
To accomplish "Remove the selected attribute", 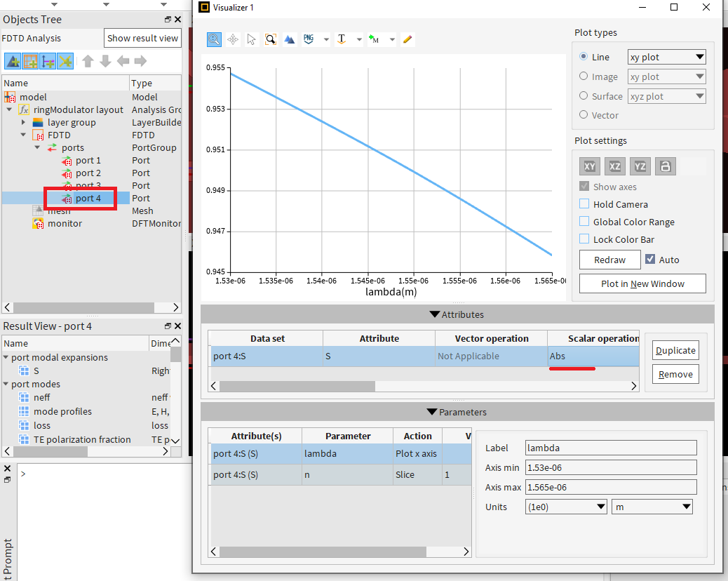I will tap(675, 374).
